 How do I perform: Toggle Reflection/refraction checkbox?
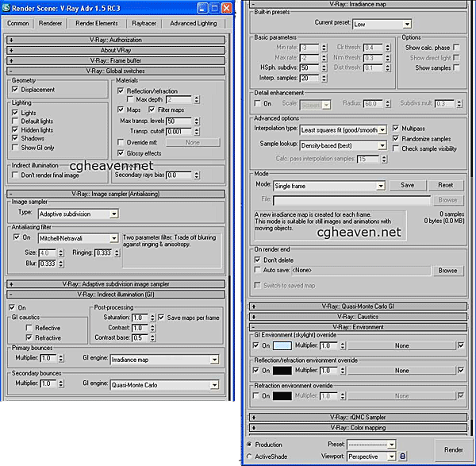click(121, 91)
